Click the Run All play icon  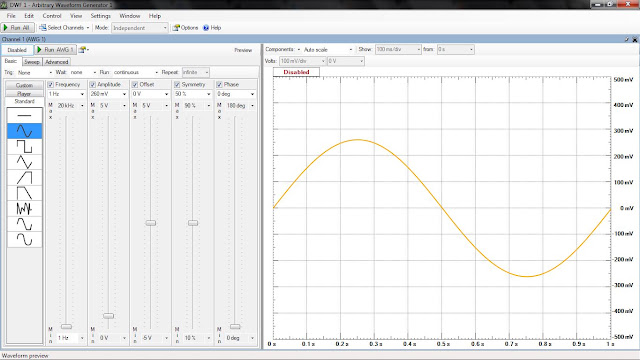pos(6,28)
